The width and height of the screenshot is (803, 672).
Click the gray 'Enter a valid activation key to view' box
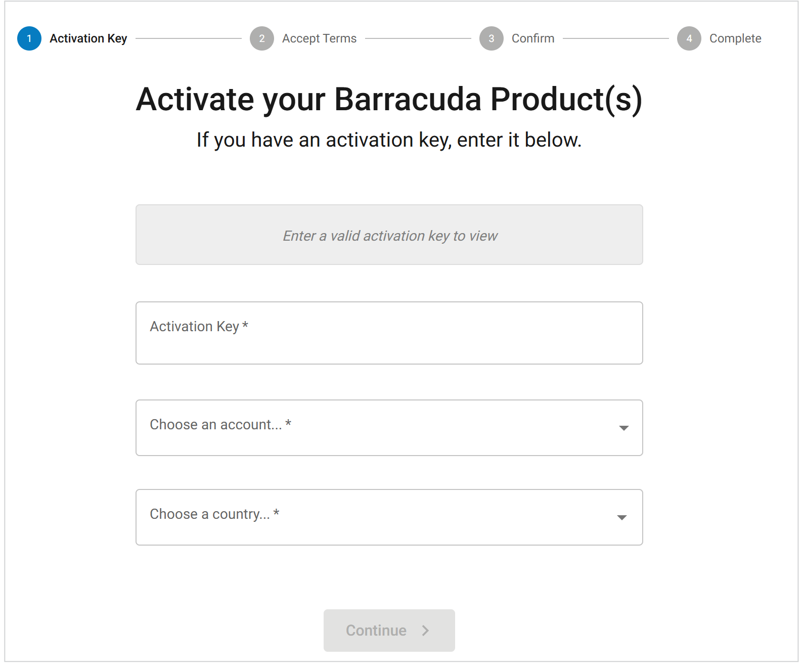tap(389, 235)
